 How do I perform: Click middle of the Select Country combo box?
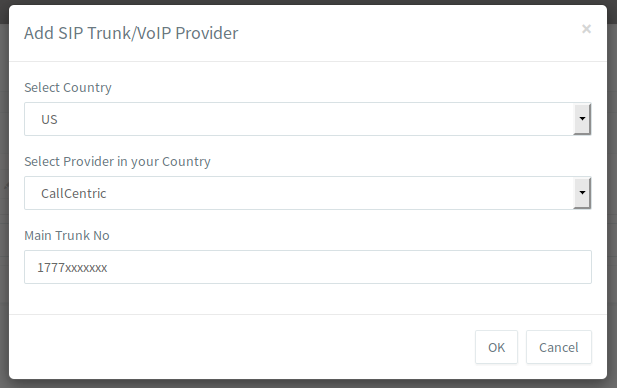tap(299, 119)
